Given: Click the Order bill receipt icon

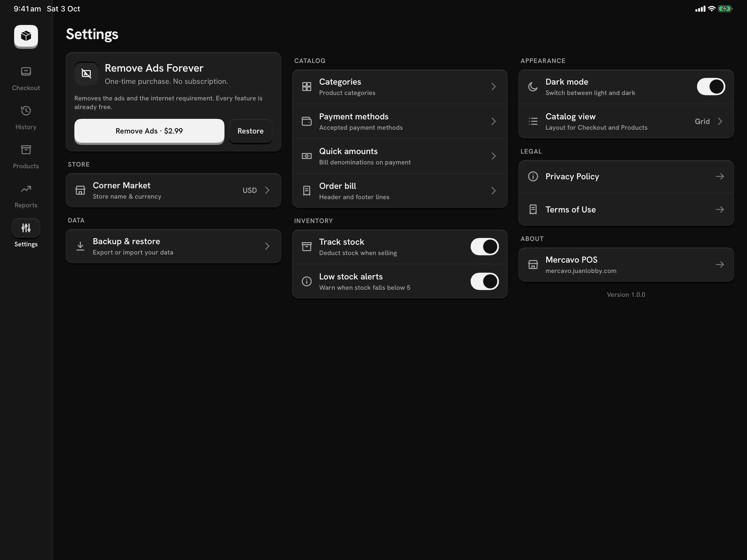Looking at the screenshot, I should coord(307,191).
